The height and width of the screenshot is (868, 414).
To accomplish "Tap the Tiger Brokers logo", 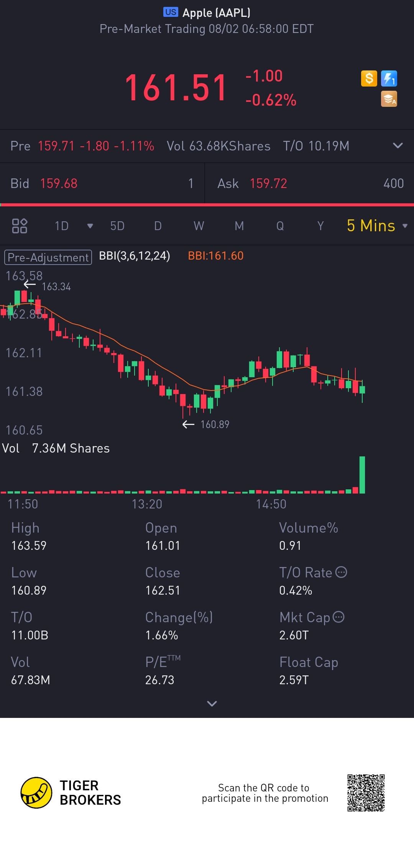I will click(x=71, y=793).
